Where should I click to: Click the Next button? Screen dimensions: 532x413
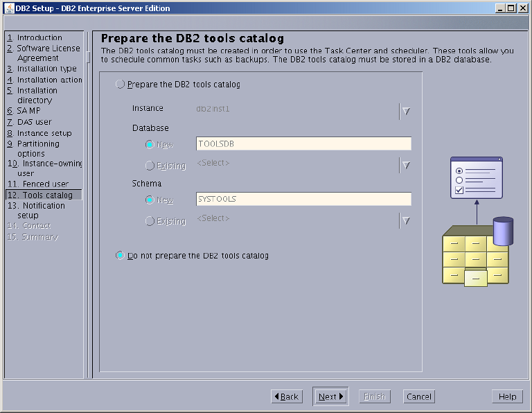coord(330,396)
